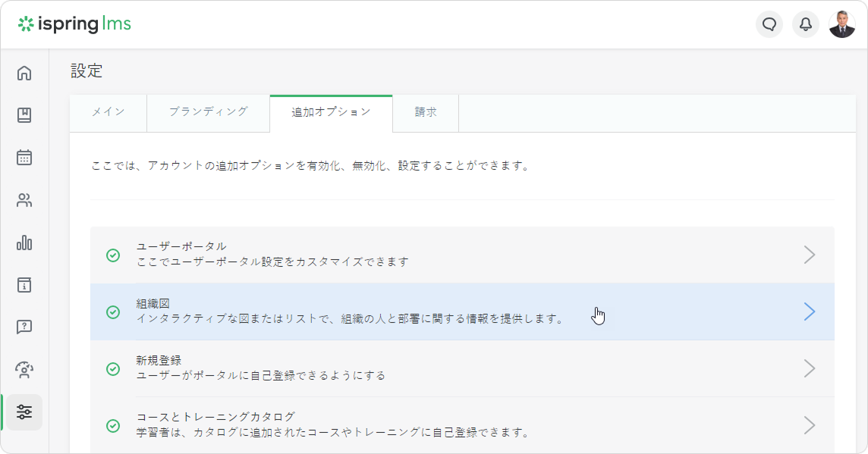The image size is (868, 454).
Task: Switch to the ブランディング tab
Action: click(x=208, y=112)
